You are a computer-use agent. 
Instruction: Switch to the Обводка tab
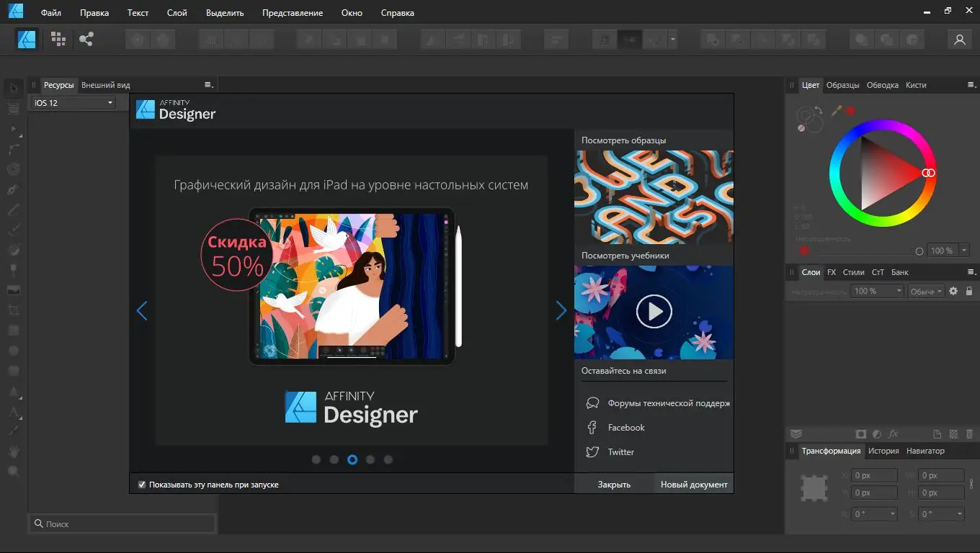click(882, 85)
